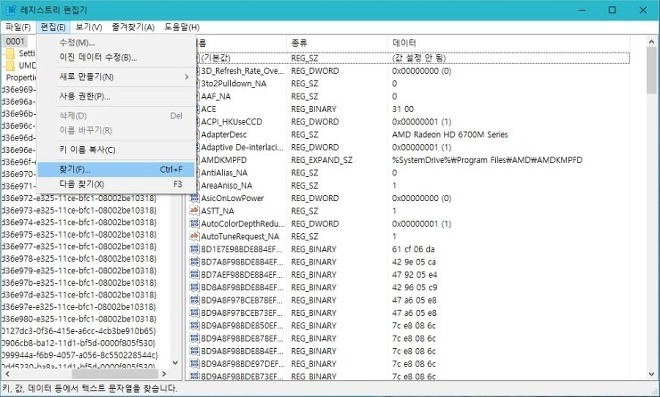This screenshot has width=660, height=397.
Task: Select tree key d36e972-e325-11ce-bfc1-08002be10318
Action: tap(79, 198)
